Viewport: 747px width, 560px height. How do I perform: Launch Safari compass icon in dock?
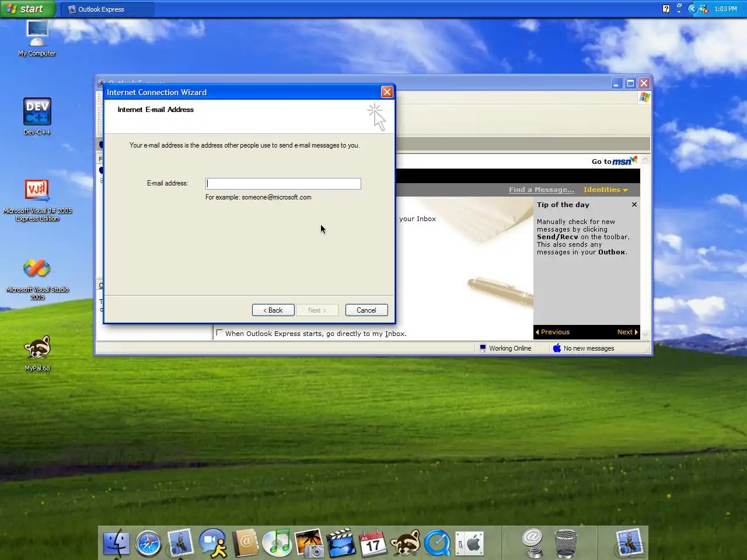148,544
